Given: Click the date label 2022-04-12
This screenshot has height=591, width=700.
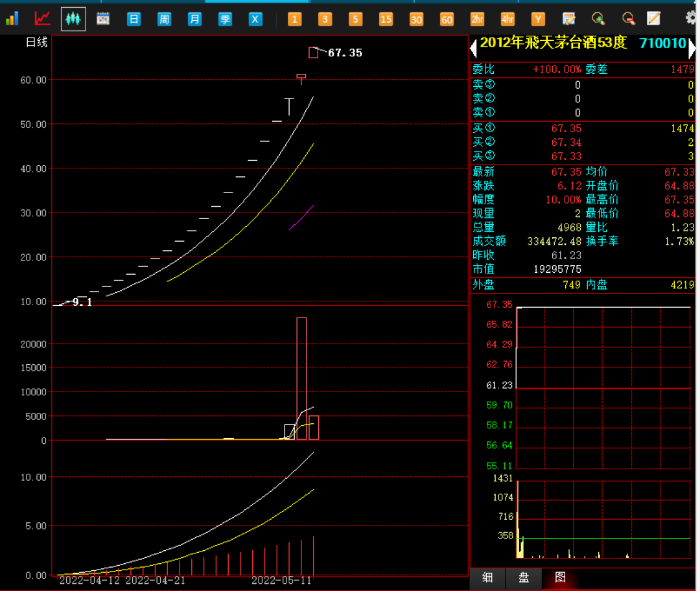Looking at the screenshot, I should 89,580.
